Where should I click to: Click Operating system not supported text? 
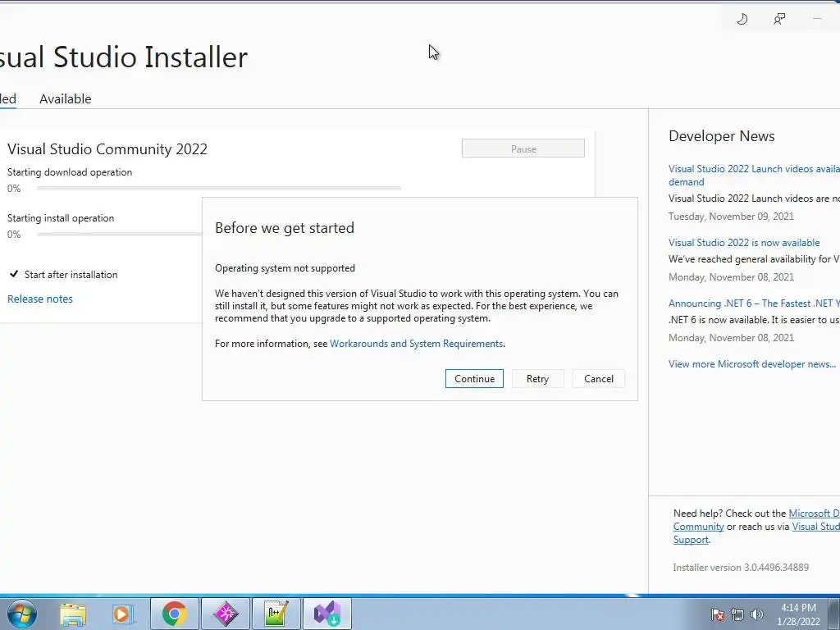[285, 268]
